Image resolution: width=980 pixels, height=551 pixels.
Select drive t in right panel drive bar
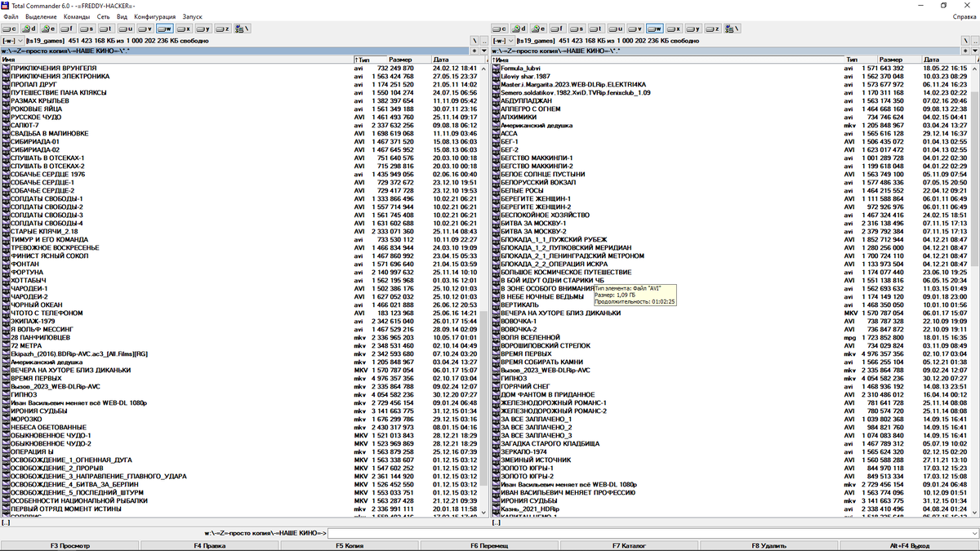click(596, 29)
